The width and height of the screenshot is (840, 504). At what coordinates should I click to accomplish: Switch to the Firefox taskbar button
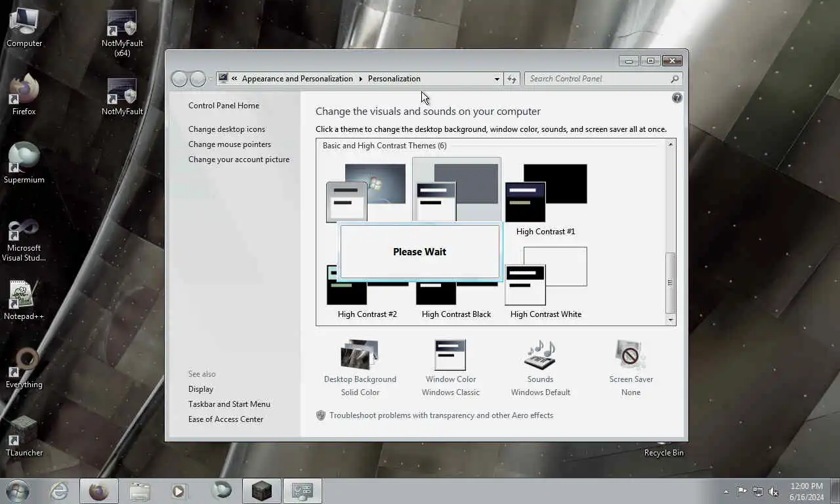(99, 491)
